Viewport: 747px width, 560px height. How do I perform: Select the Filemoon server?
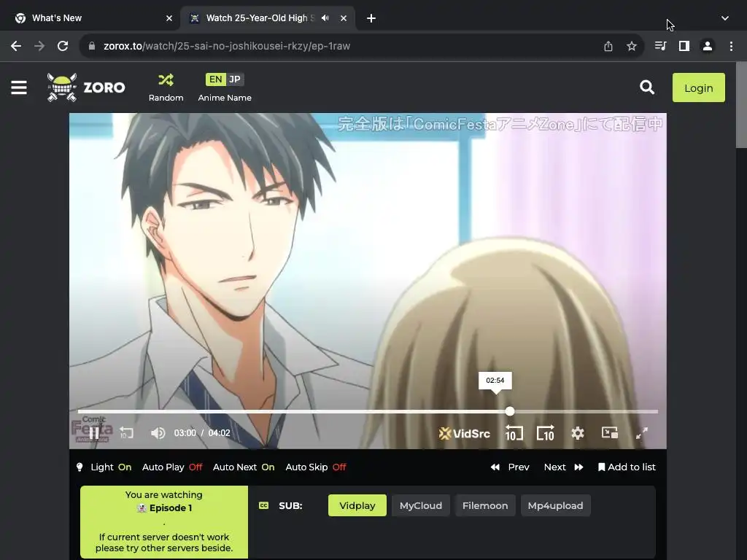pos(485,505)
